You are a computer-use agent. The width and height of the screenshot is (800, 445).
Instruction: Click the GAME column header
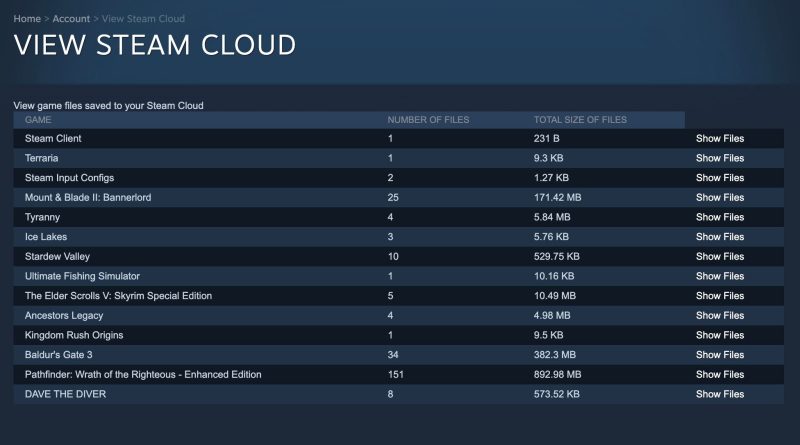[38, 120]
